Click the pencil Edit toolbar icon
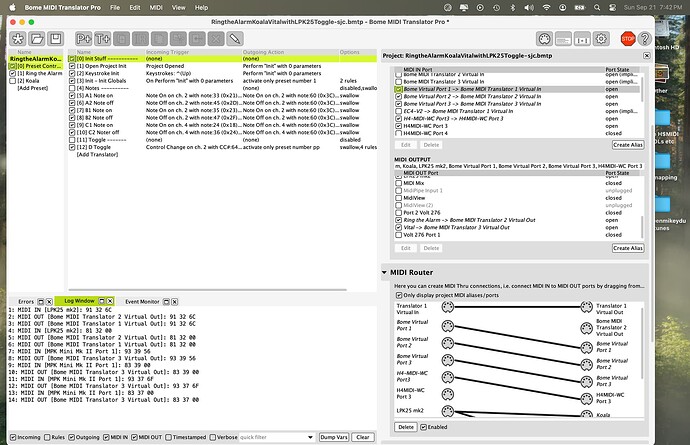 click(x=235, y=39)
